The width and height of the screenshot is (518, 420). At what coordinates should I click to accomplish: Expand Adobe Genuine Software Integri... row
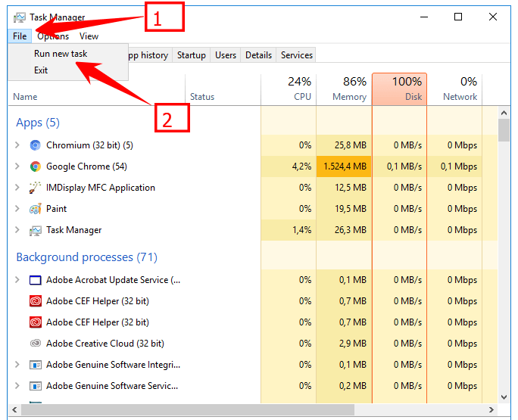click(x=17, y=364)
